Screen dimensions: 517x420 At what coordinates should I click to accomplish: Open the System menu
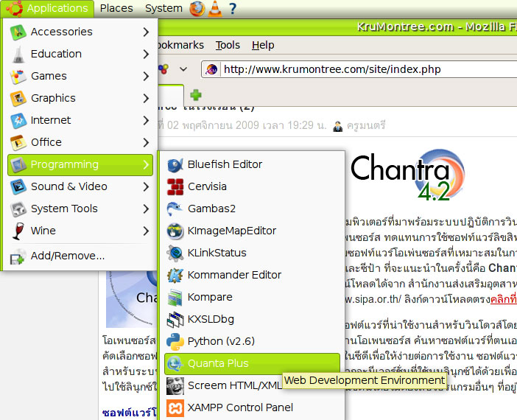point(163,8)
